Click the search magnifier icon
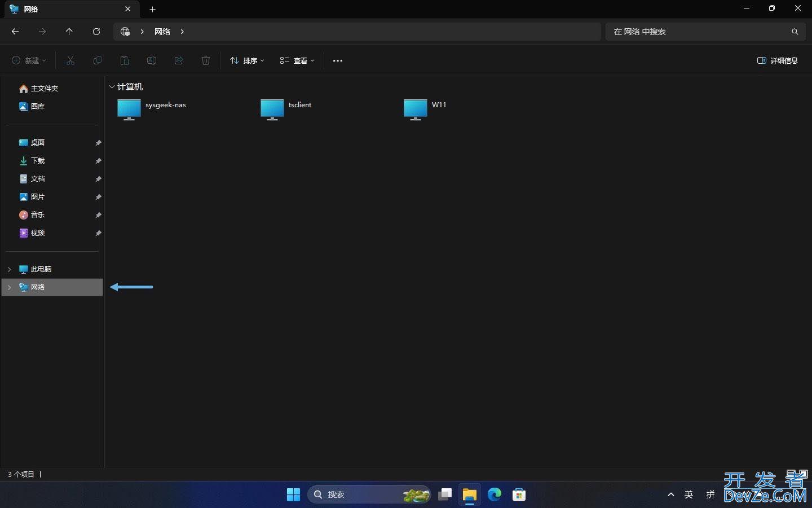The width and height of the screenshot is (812, 508). [x=795, y=32]
